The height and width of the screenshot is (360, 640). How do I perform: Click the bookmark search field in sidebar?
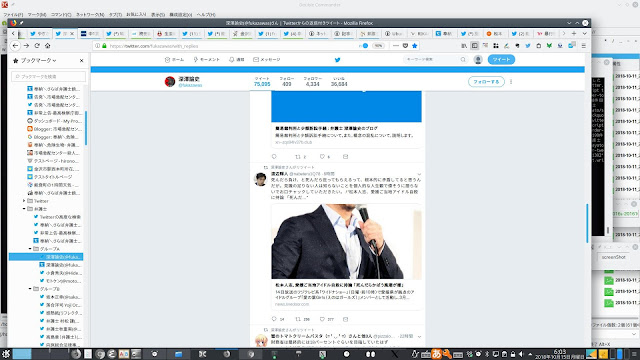[49, 76]
